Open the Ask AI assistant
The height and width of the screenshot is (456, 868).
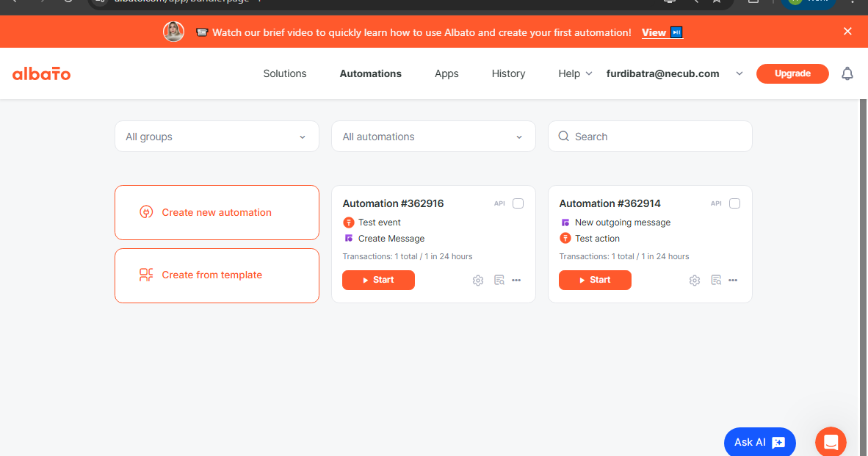759,441
